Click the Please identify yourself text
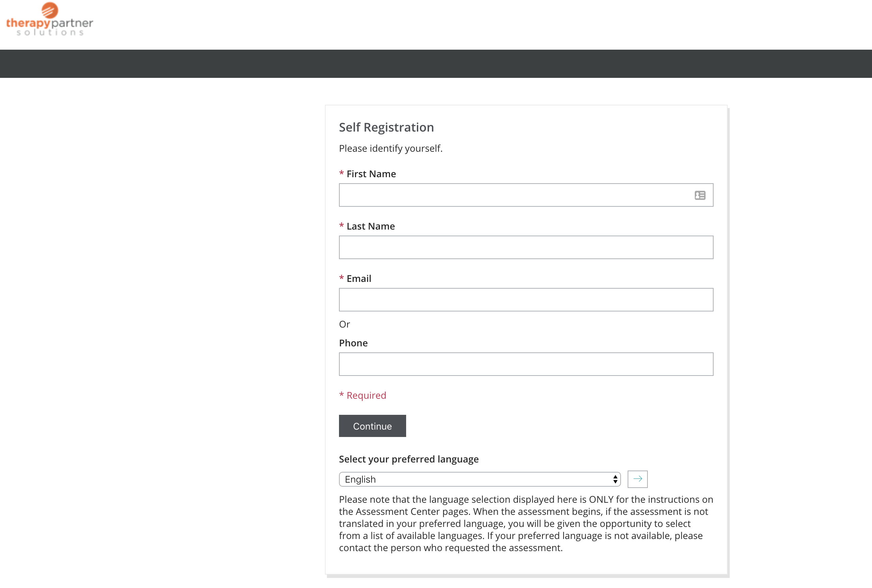The image size is (872, 588). (x=390, y=148)
